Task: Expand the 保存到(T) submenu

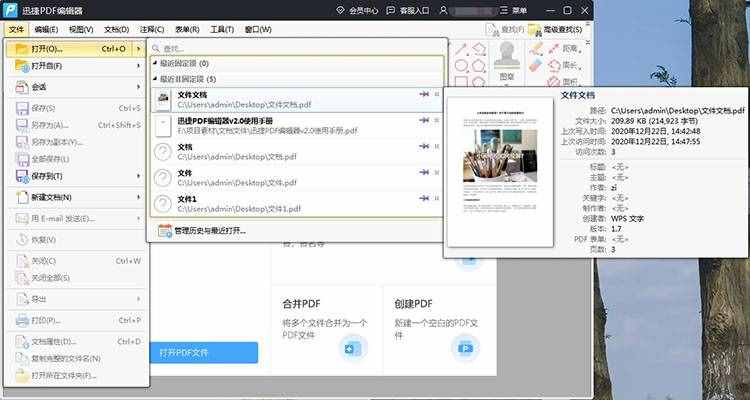Action: tap(138, 176)
